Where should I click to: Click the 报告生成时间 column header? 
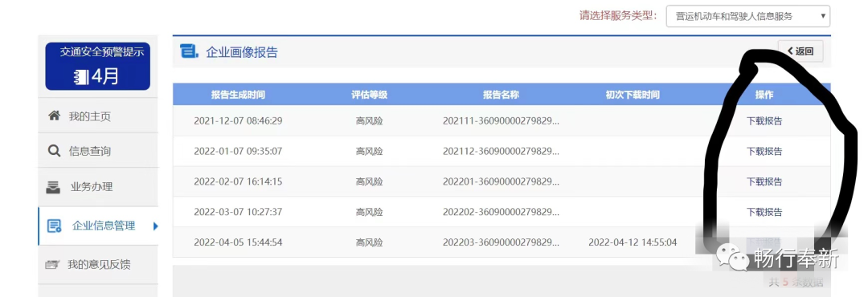(x=238, y=95)
